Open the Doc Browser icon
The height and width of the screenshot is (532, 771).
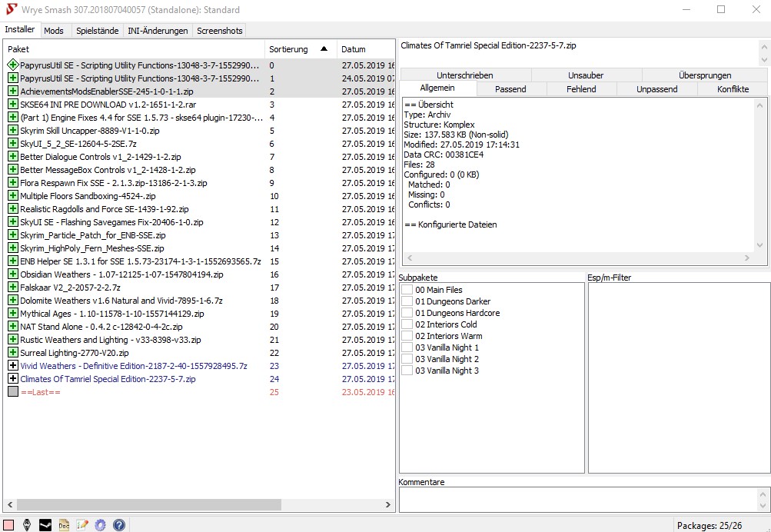(x=64, y=524)
